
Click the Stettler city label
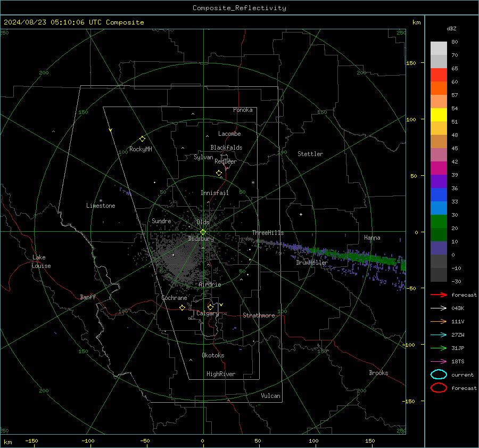coord(310,154)
